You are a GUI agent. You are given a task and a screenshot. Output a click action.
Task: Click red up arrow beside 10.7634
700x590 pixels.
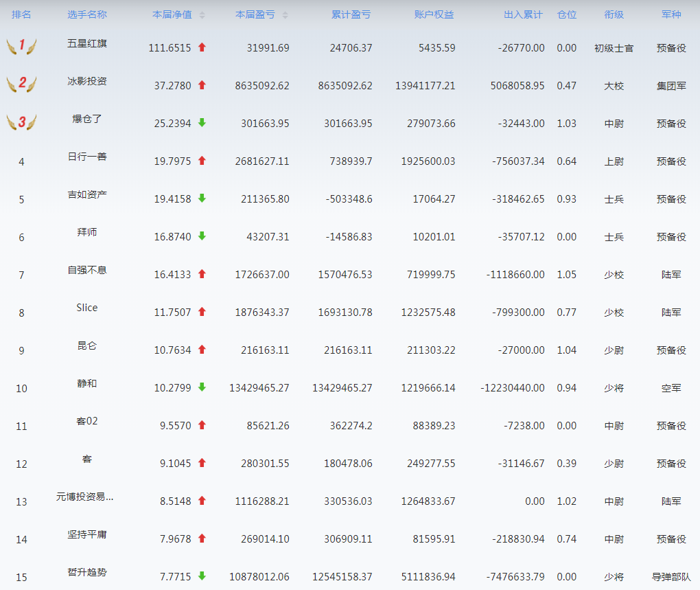[x=202, y=350]
